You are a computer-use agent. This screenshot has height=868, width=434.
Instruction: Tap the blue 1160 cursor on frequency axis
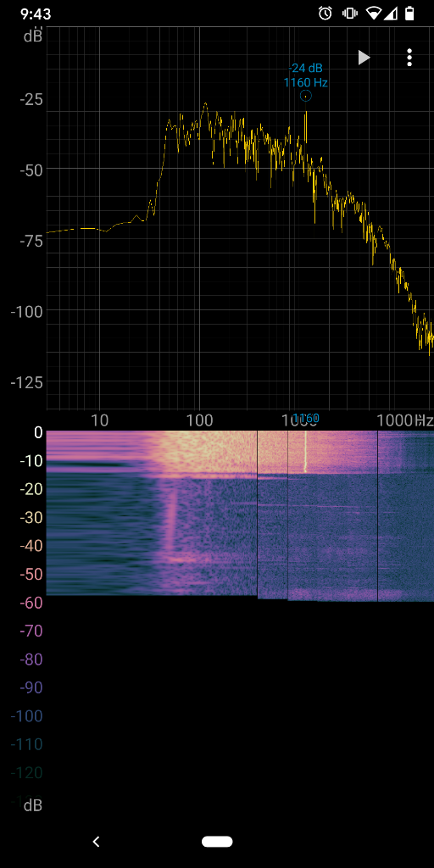coord(305,419)
